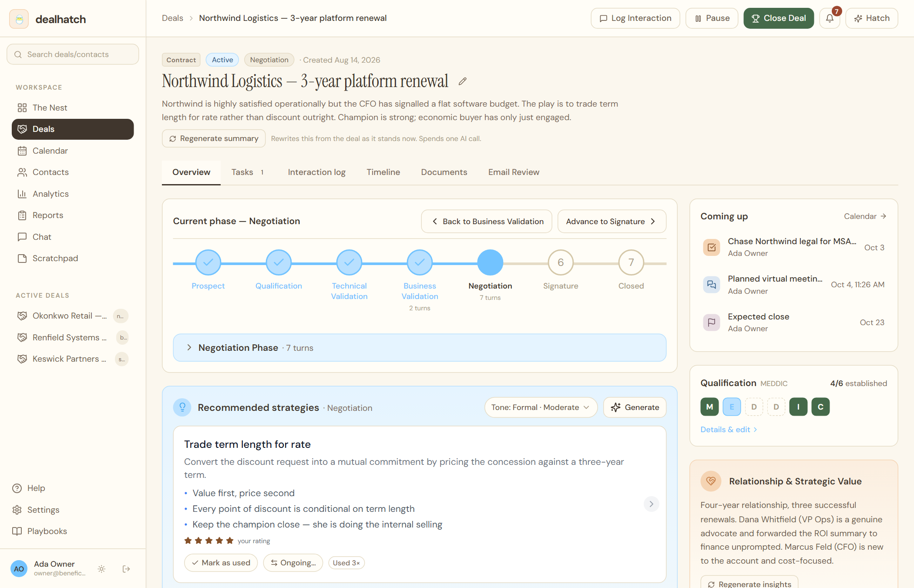Expand the Negotiation Phase section
The image size is (914, 588).
pyautogui.click(x=420, y=348)
